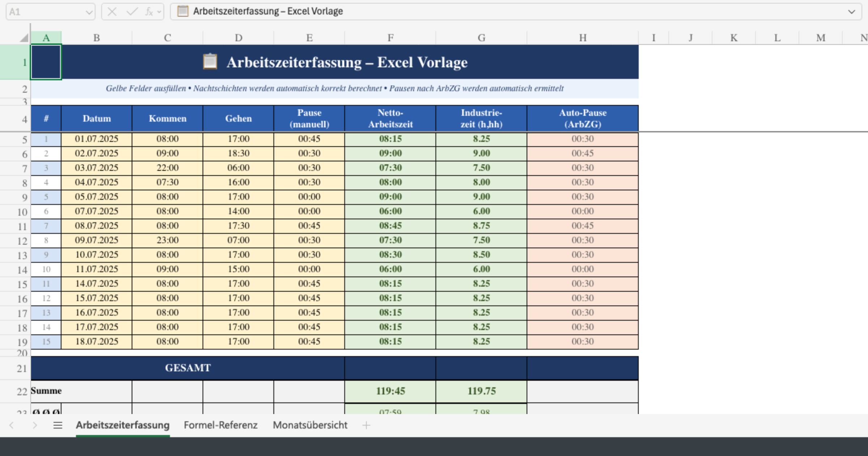Select column F header

pos(390,38)
